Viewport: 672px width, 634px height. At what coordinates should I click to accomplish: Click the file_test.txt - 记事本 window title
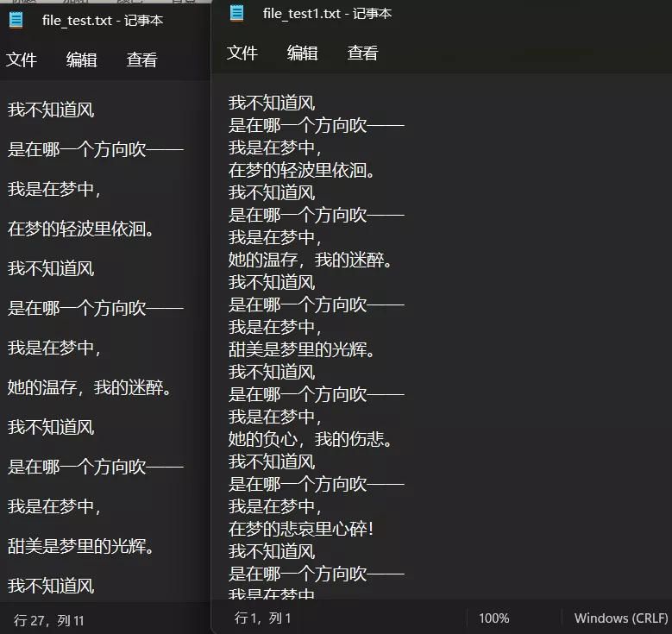[103, 20]
